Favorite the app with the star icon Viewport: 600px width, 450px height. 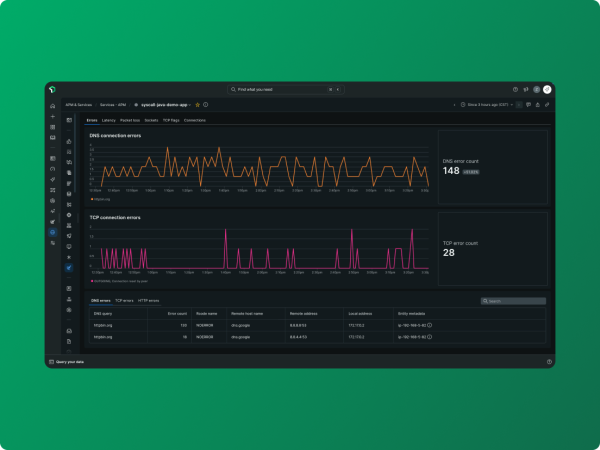click(x=197, y=105)
